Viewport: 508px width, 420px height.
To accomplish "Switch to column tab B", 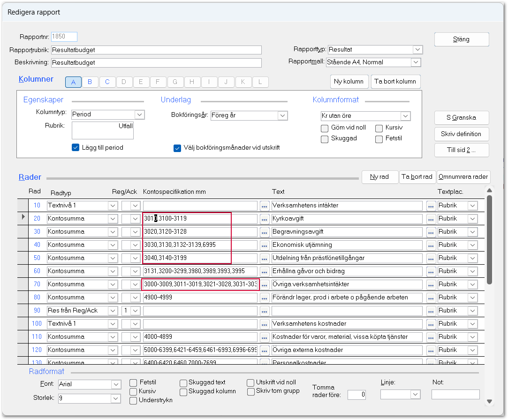I will pyautogui.click(x=90, y=82).
